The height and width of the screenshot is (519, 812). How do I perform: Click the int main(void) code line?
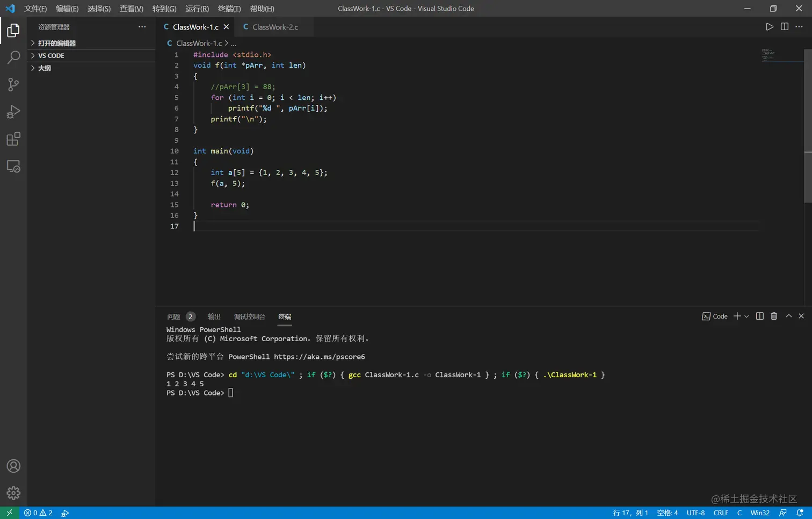pyautogui.click(x=223, y=151)
